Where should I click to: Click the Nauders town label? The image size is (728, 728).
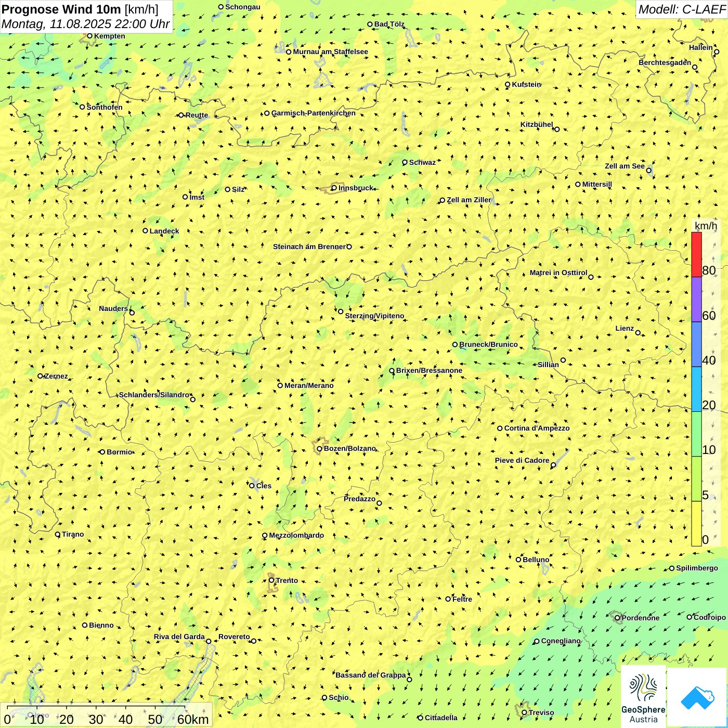[x=113, y=308]
